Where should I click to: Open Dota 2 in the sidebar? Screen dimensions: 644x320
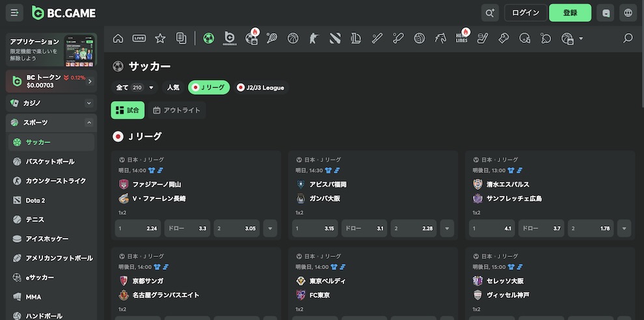[51, 200]
